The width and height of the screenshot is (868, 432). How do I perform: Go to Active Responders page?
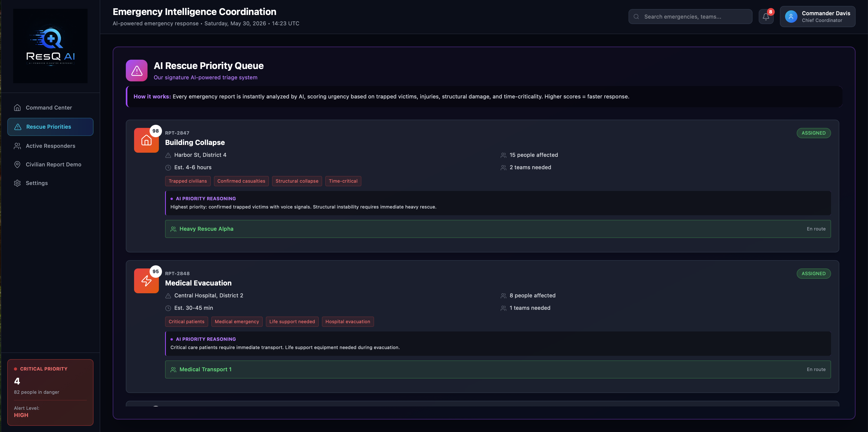[50, 146]
